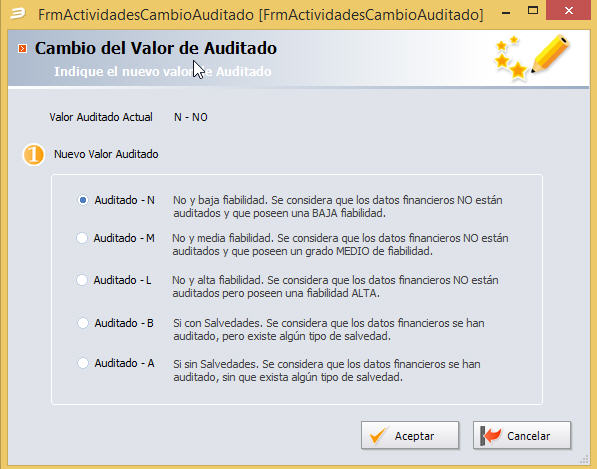Select the Auditado - A radio button
Screen dimensions: 597x469
pos(83,363)
